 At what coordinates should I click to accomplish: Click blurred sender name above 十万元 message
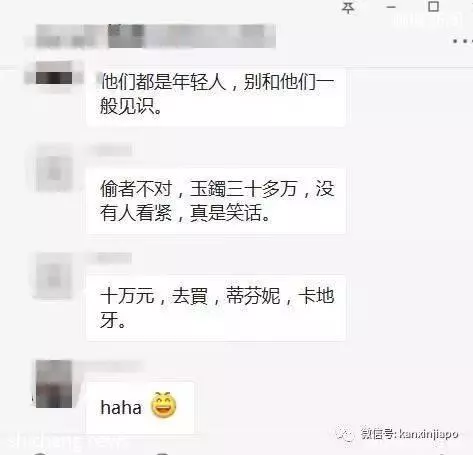tap(110, 257)
